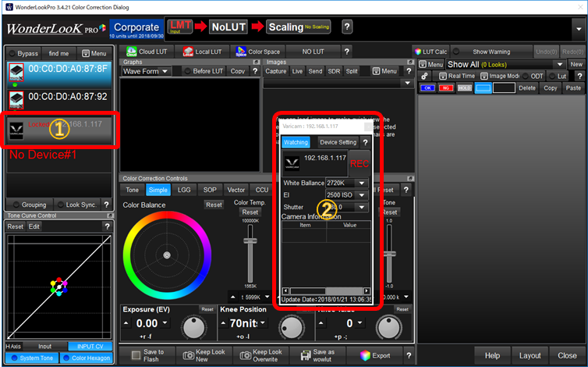Select device 00:C0:D0:A0:87:8F

click(59, 73)
